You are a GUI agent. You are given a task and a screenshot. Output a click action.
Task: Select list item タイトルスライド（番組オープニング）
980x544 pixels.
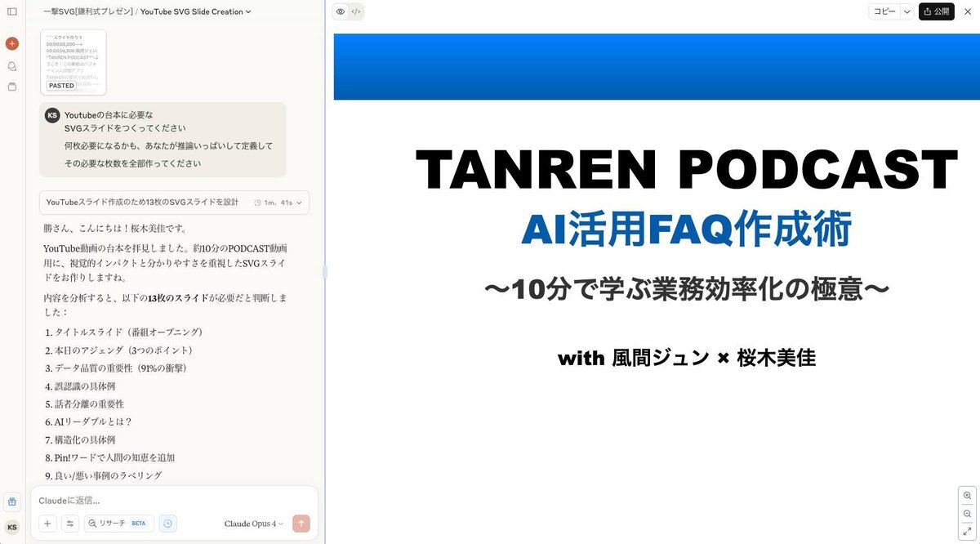click(128, 332)
